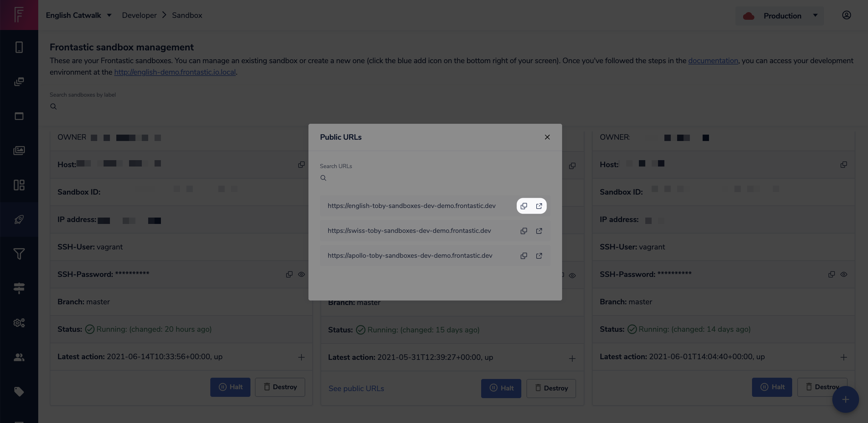Click the rocket icon in sidebar
The image size is (868, 423).
click(19, 219)
